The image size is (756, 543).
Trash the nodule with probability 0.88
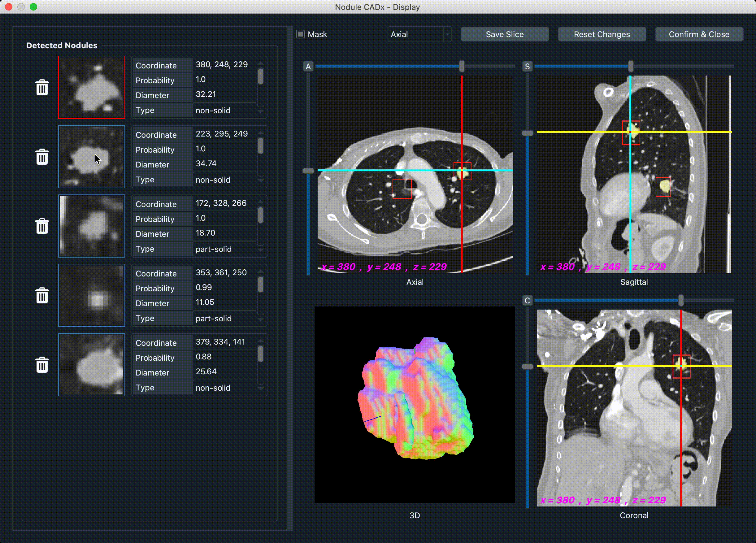(42, 365)
